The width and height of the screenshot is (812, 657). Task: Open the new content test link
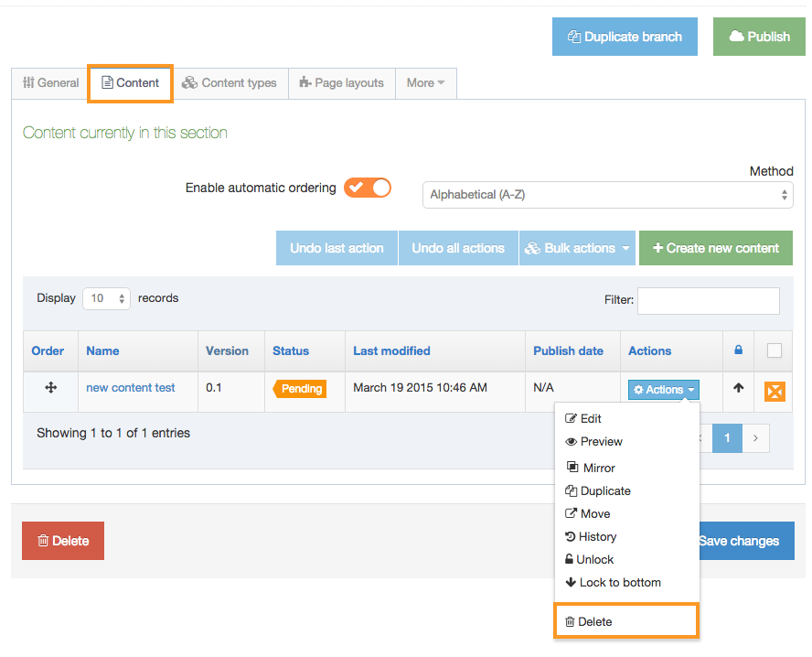point(131,388)
